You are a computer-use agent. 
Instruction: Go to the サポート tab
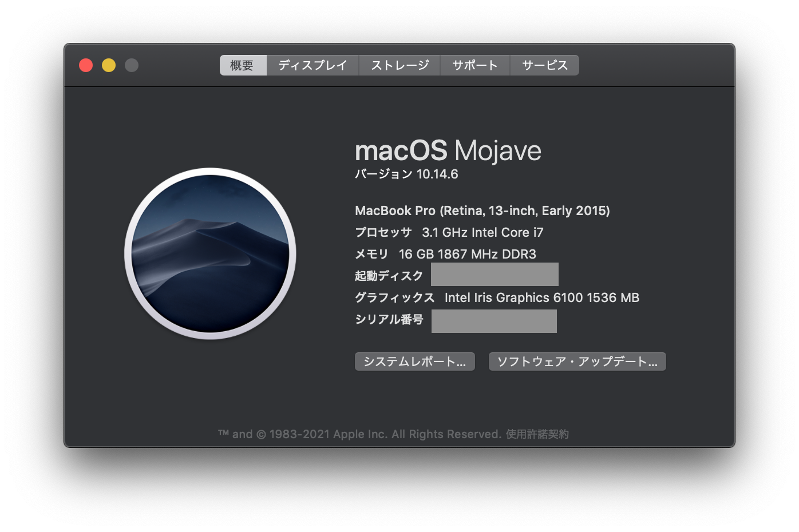click(475, 65)
